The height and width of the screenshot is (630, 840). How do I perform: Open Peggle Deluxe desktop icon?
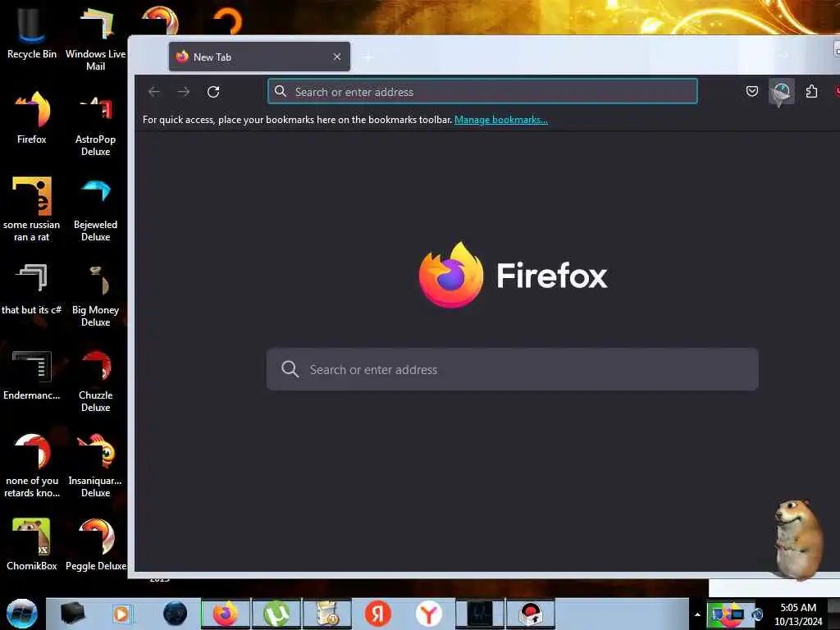coord(95,545)
